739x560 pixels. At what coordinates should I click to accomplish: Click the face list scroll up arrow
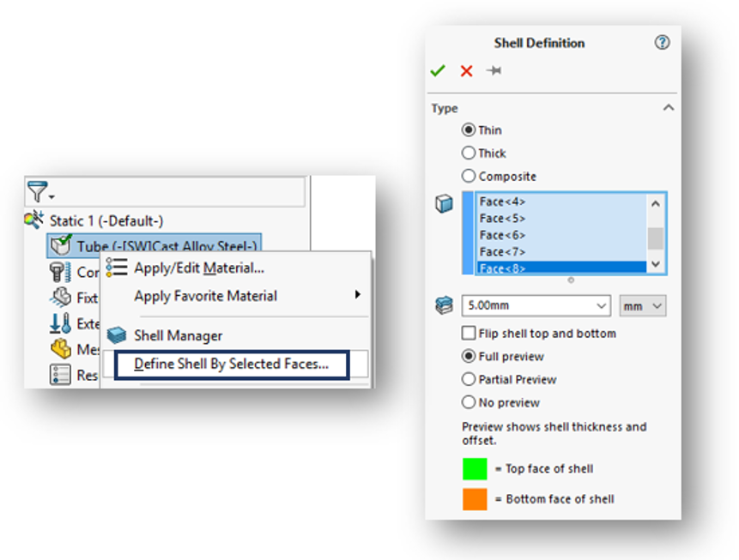click(x=656, y=203)
